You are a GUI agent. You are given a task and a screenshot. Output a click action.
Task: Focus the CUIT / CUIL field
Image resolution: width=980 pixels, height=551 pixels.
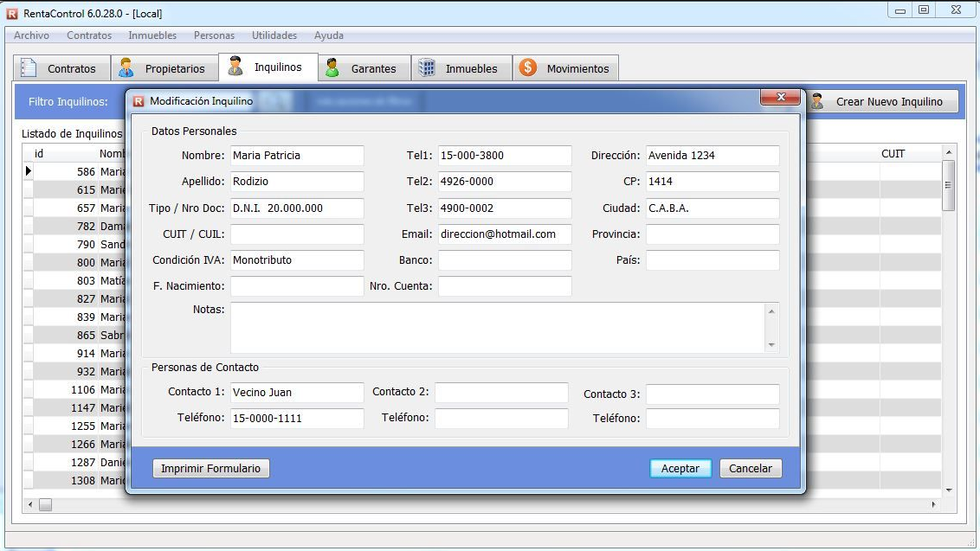[297, 234]
